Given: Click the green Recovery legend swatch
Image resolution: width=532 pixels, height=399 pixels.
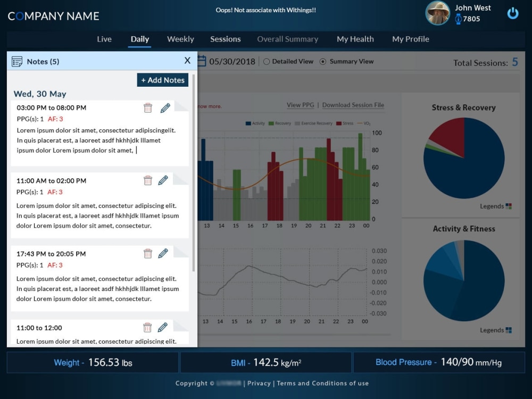Looking at the screenshot, I should pyautogui.click(x=271, y=123).
